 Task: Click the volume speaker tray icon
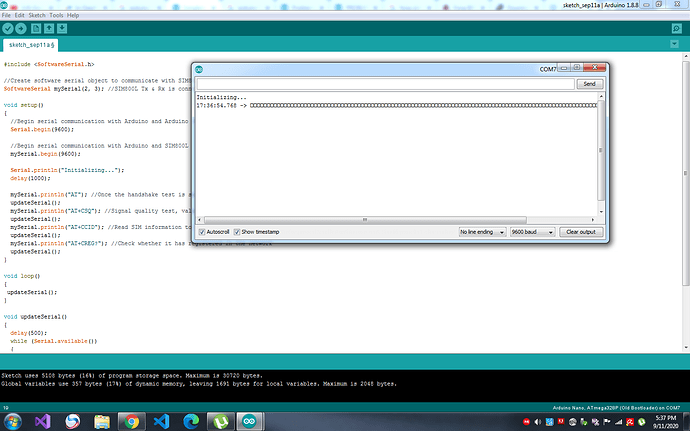click(x=538, y=422)
